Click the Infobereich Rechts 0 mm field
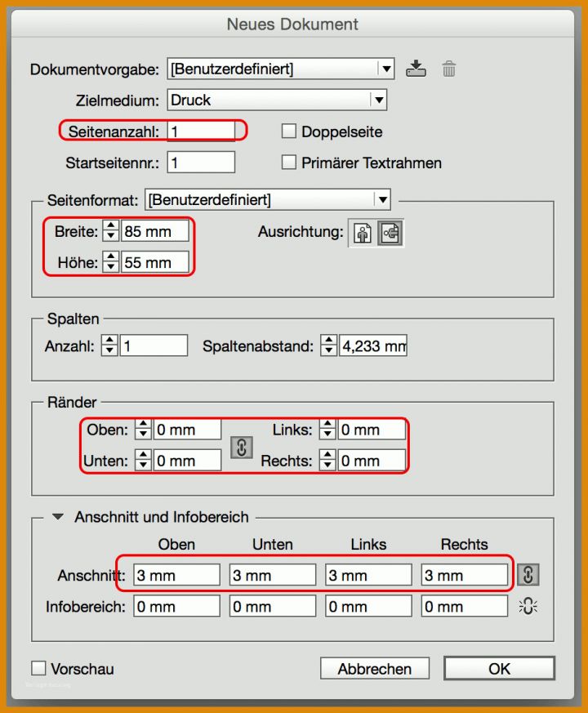This screenshot has width=588, height=713. click(465, 606)
